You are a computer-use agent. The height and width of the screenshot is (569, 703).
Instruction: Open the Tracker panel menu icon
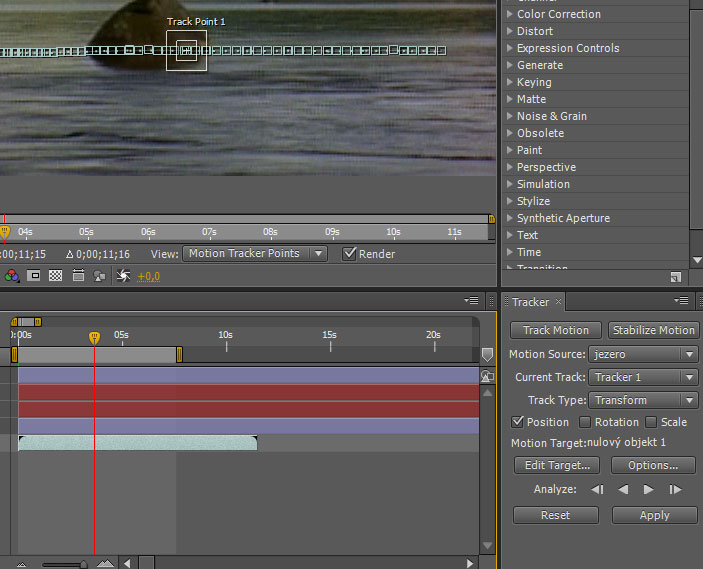[x=681, y=300]
